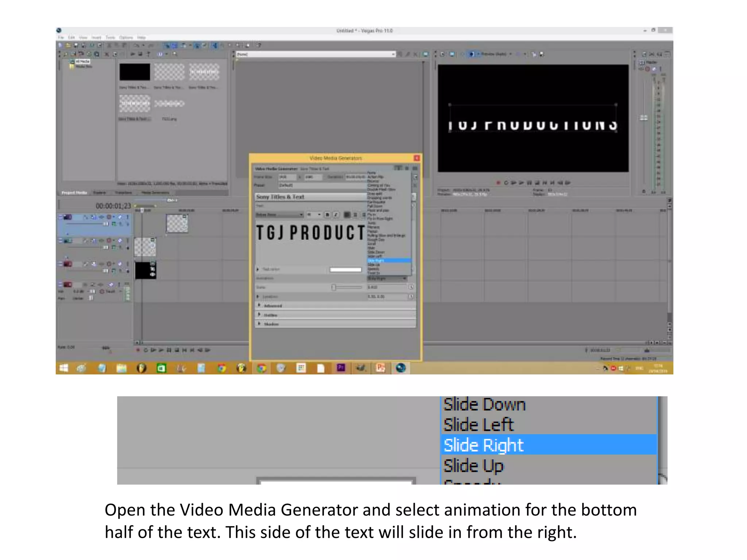Open the File menu
Image resolution: width=747 pixels, height=560 pixels.
(x=61, y=38)
